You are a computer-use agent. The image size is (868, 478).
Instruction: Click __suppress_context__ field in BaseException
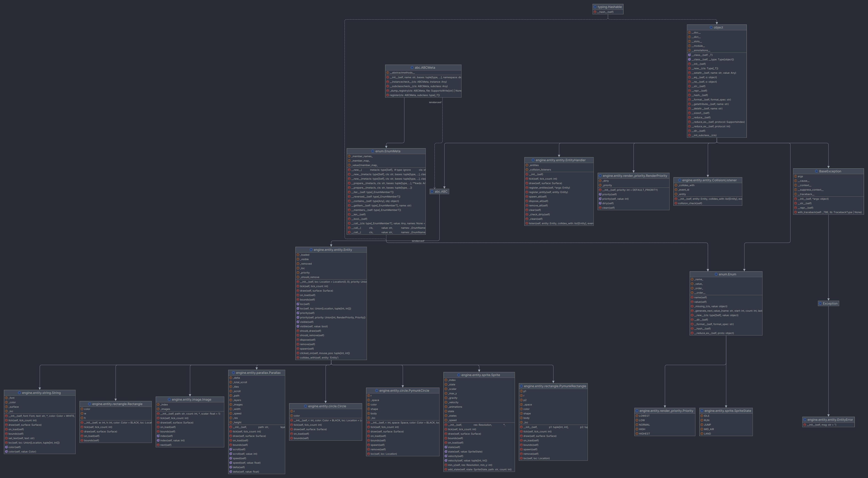pyautogui.click(x=810, y=190)
